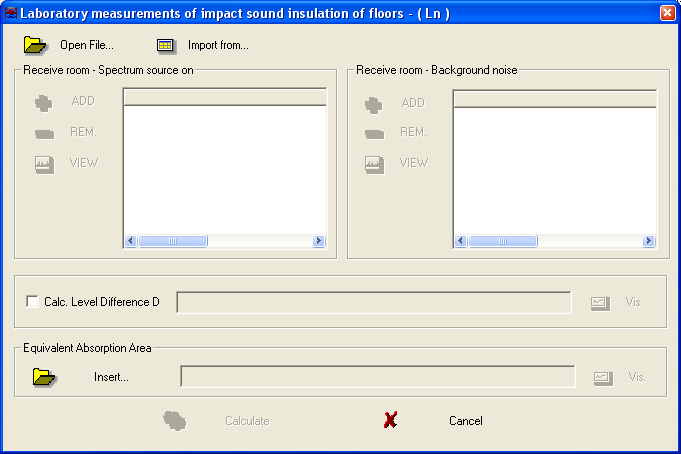
Task: Click left scroll arrow in Background noise list
Action: point(461,241)
